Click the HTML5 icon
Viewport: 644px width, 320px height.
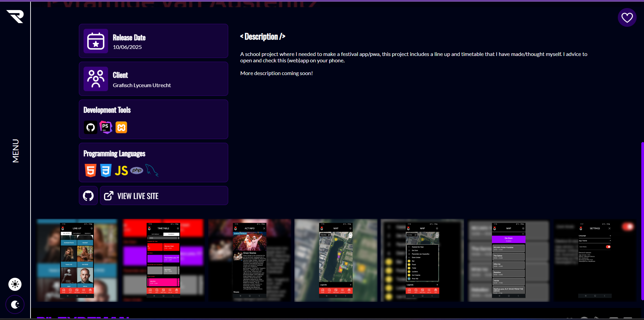(x=91, y=171)
